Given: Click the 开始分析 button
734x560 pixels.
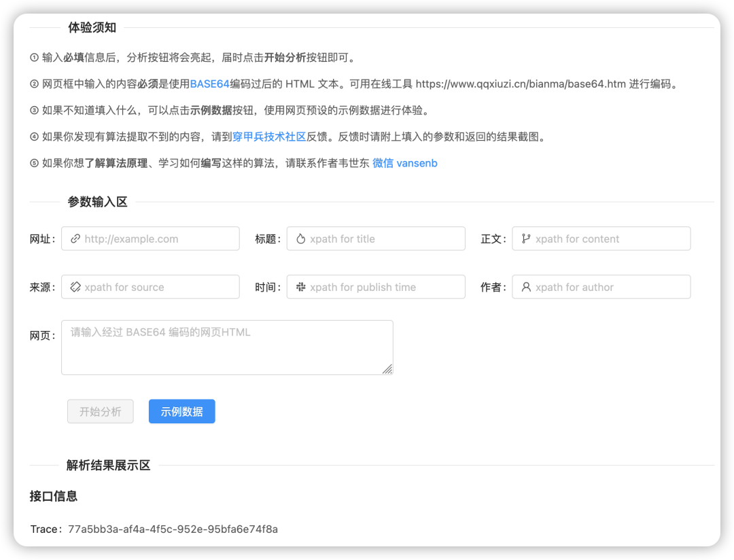Looking at the screenshot, I should pyautogui.click(x=100, y=412).
